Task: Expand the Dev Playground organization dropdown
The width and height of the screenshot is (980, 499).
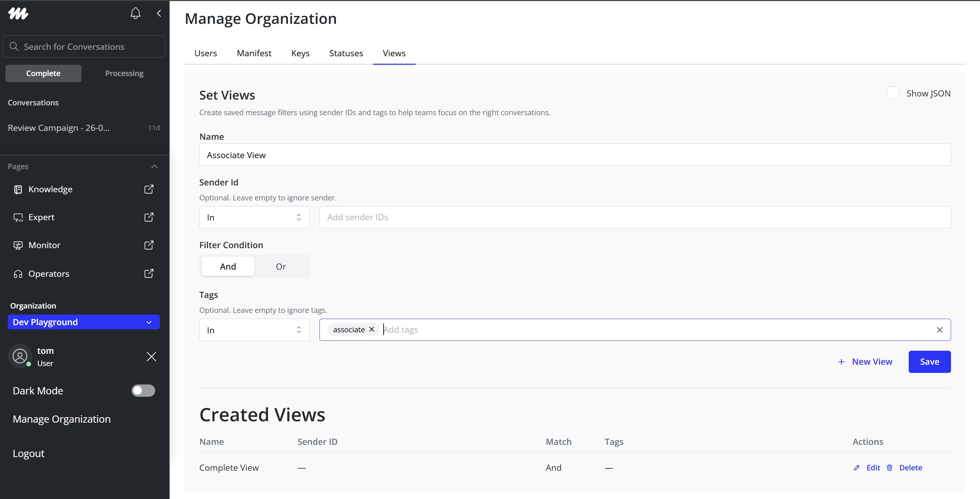Action: pos(84,322)
